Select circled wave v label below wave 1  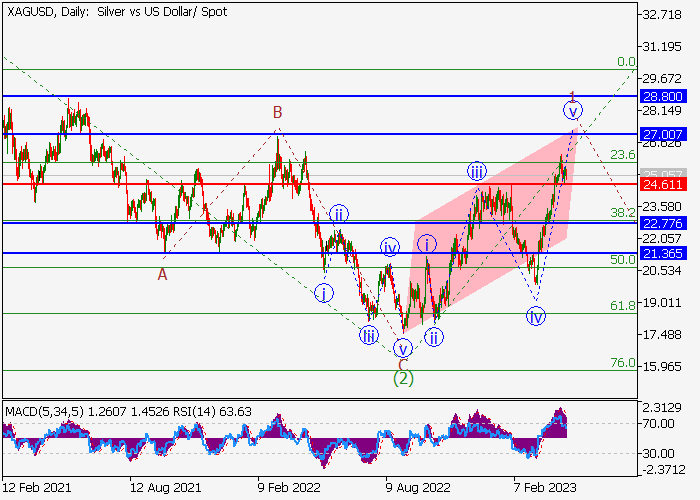pyautogui.click(x=572, y=111)
